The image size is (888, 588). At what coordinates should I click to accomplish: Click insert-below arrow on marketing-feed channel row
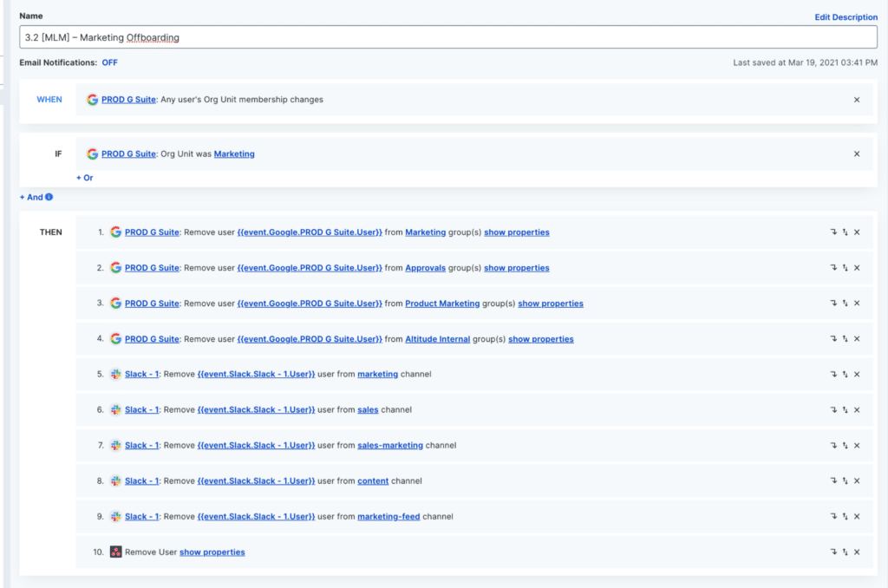(x=833, y=517)
